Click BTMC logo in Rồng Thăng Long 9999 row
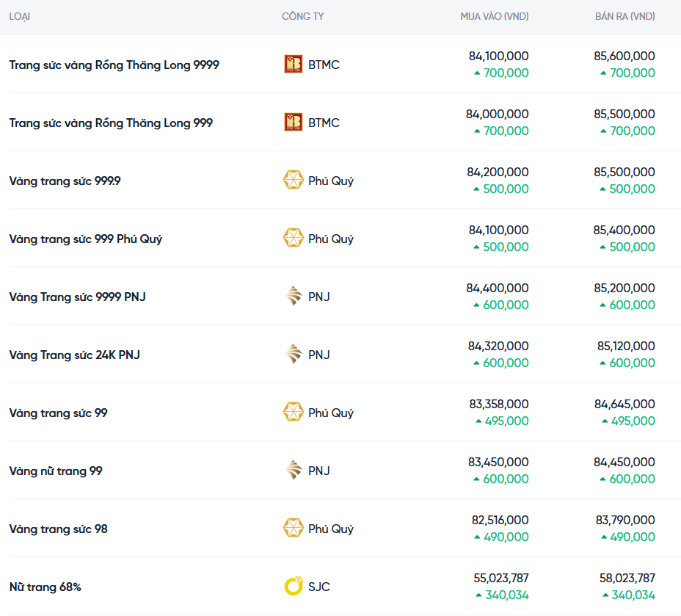 (x=293, y=65)
